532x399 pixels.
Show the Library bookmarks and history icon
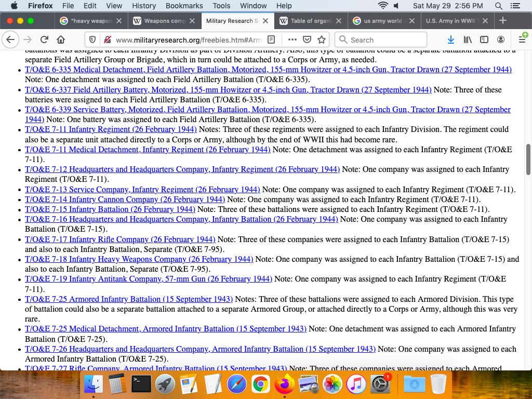coord(468,39)
